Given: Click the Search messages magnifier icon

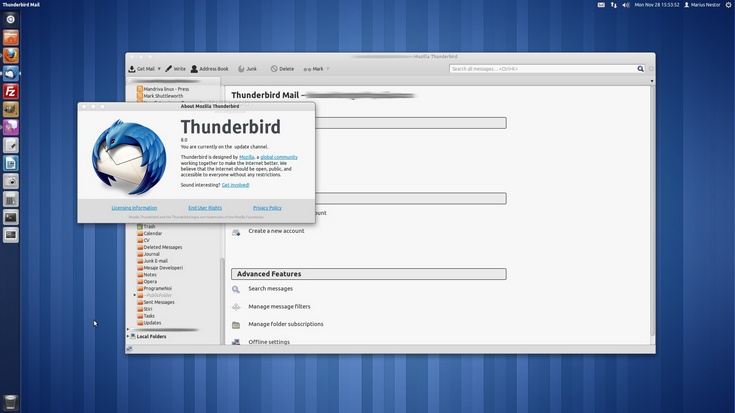Looking at the screenshot, I should (236, 289).
